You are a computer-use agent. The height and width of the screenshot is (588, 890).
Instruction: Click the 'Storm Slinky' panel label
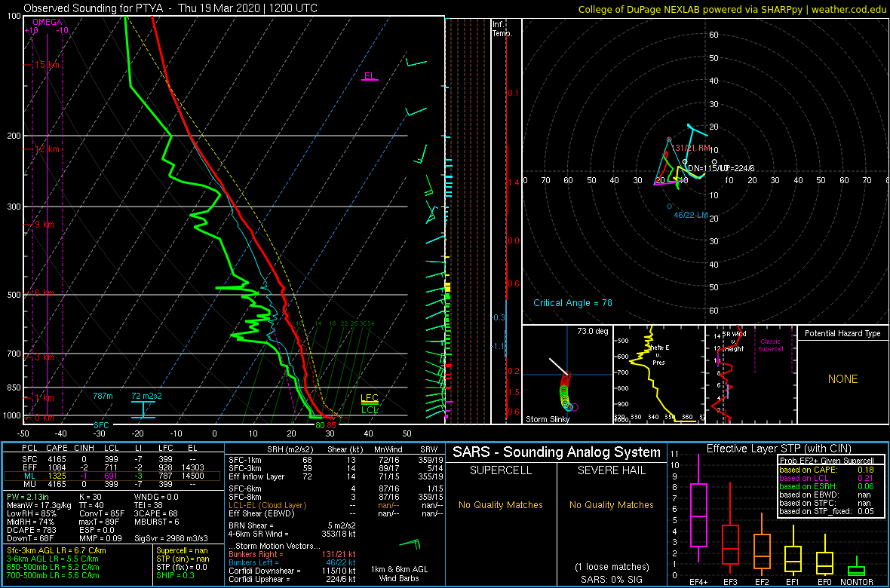point(548,419)
